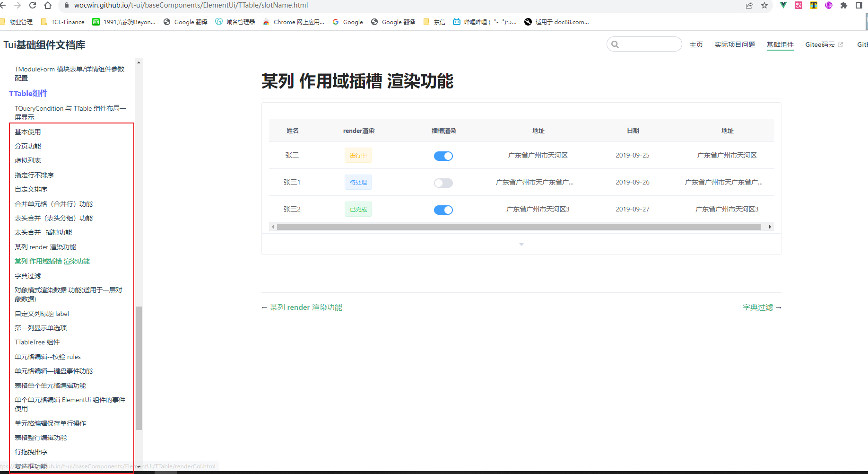Open 自定义排序 in the sidebar
868x474 pixels.
31,189
